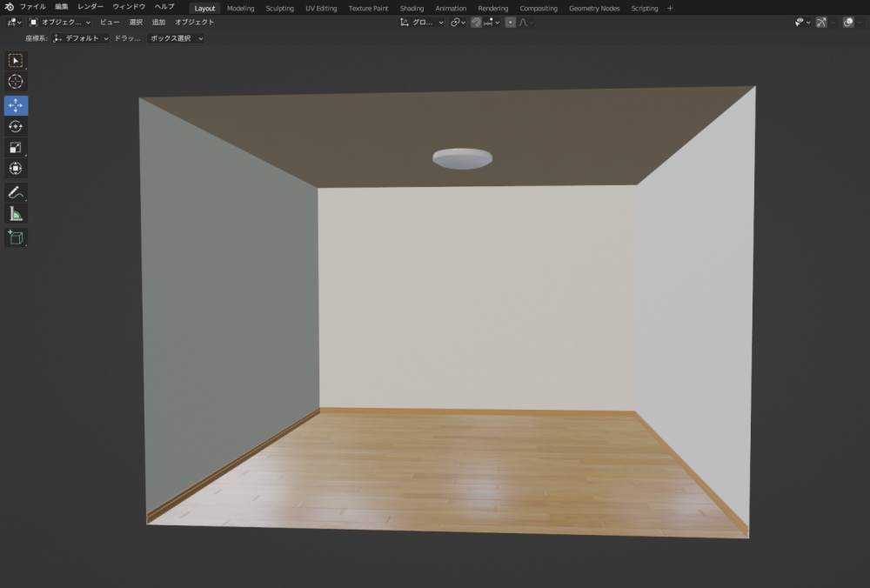Select the ceiling light in the viewport
Image resolution: width=870 pixels, height=588 pixels.
point(462,157)
